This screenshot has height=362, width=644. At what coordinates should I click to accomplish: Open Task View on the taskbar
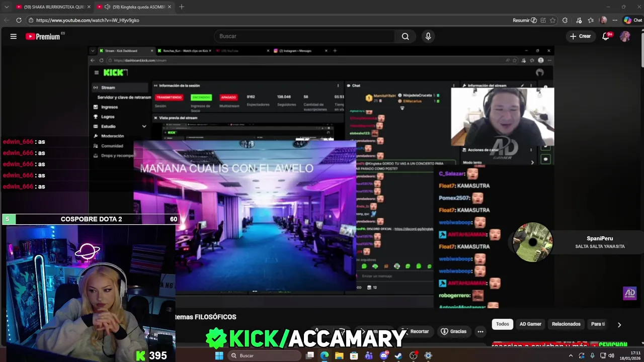(310, 355)
